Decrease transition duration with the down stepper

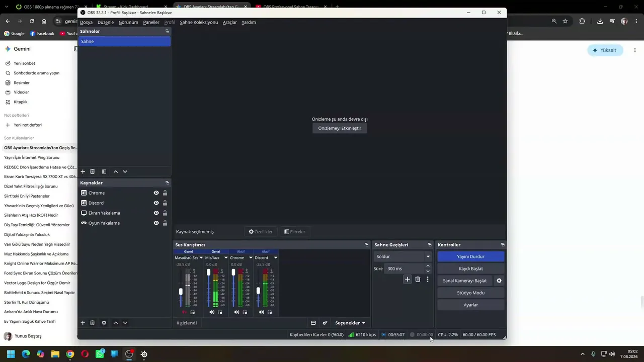click(x=428, y=271)
